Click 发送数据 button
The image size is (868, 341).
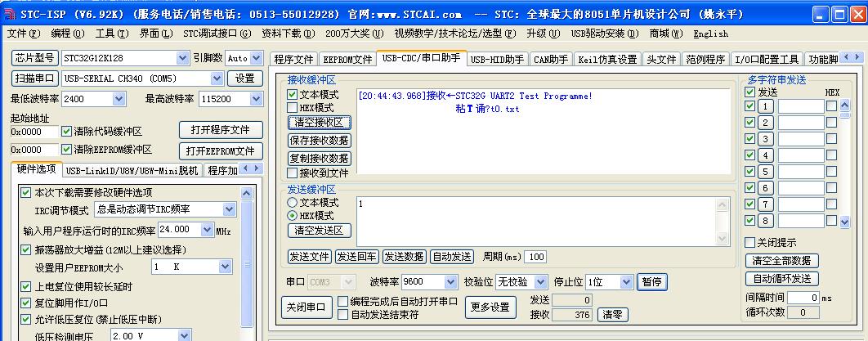pyautogui.click(x=404, y=257)
